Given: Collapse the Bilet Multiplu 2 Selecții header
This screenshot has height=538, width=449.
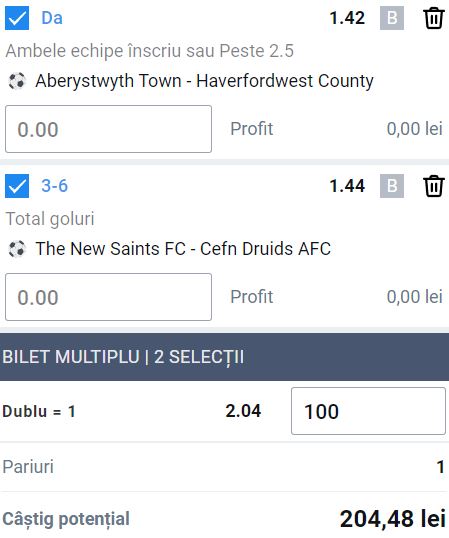Looking at the screenshot, I should click(x=224, y=357).
